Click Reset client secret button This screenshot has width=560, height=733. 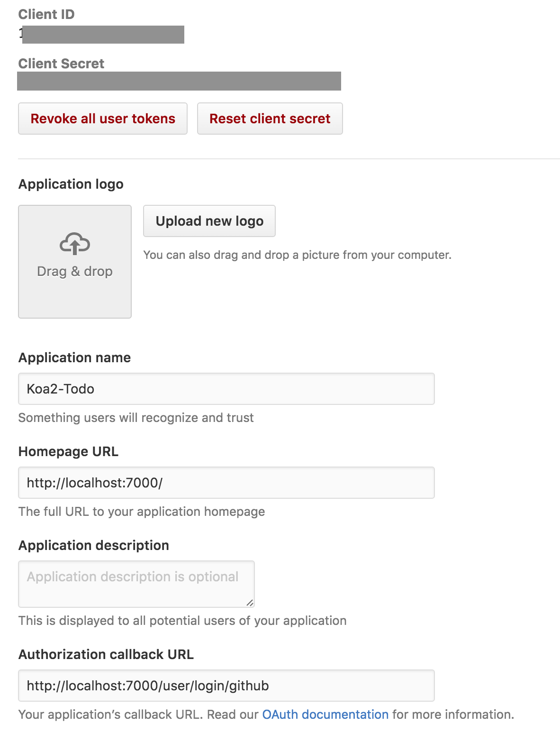tap(270, 119)
